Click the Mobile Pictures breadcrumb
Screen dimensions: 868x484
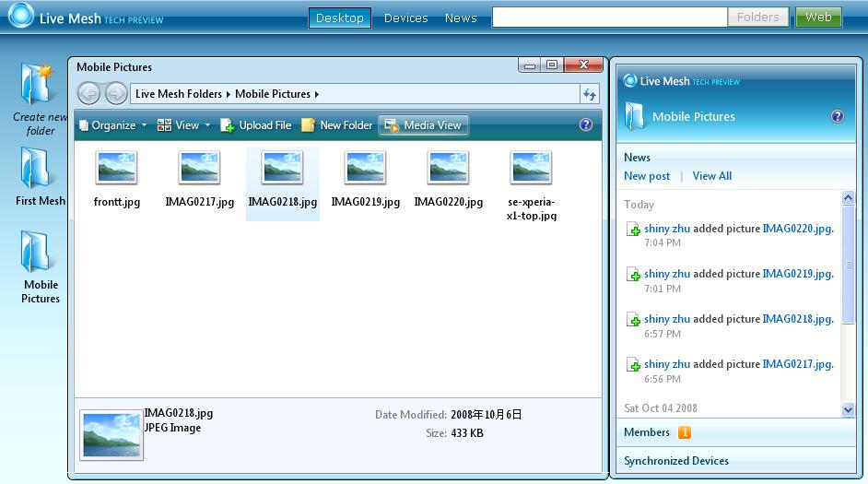pyautogui.click(x=273, y=94)
